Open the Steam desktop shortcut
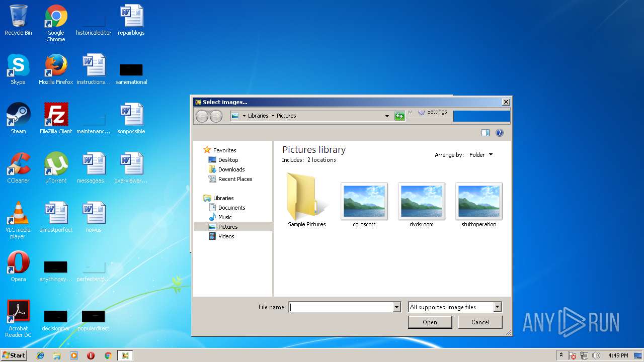644x362 pixels. [x=18, y=119]
